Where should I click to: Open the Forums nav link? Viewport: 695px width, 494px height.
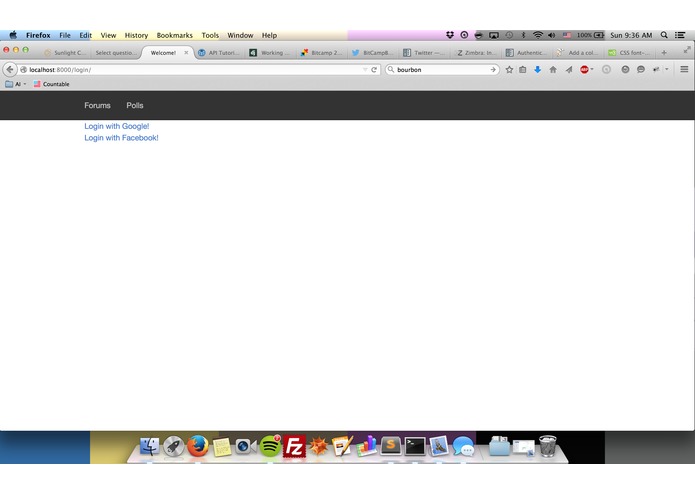(97, 105)
